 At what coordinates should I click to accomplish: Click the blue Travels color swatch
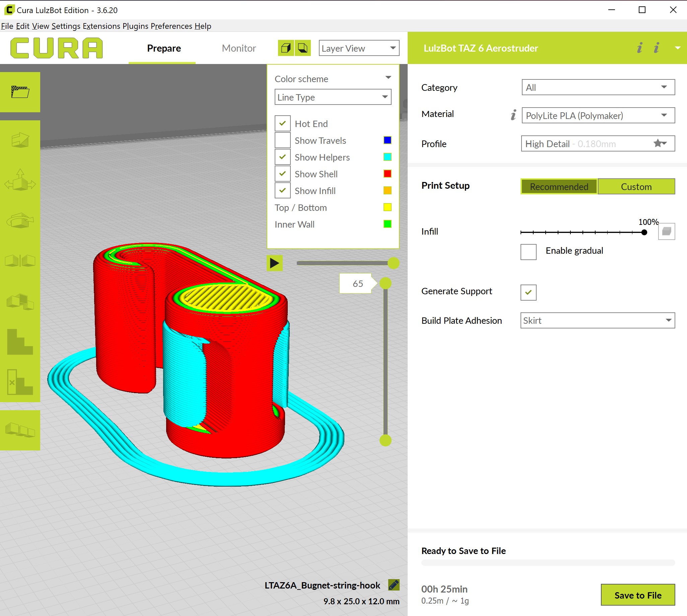coord(387,140)
